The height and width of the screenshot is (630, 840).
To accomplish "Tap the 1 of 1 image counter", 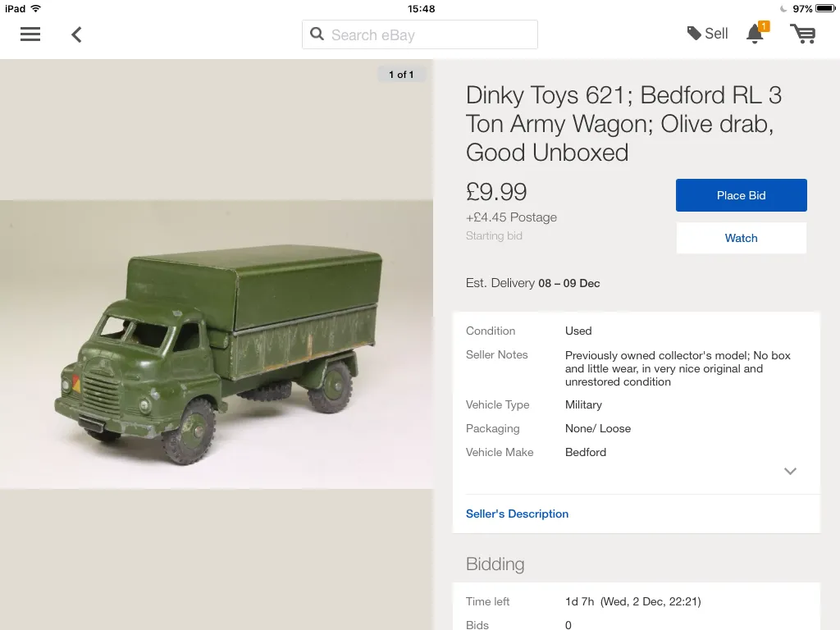I will [401, 74].
